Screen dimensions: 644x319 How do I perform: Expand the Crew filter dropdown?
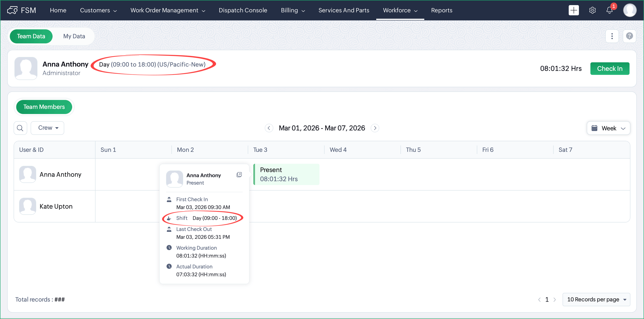47,128
